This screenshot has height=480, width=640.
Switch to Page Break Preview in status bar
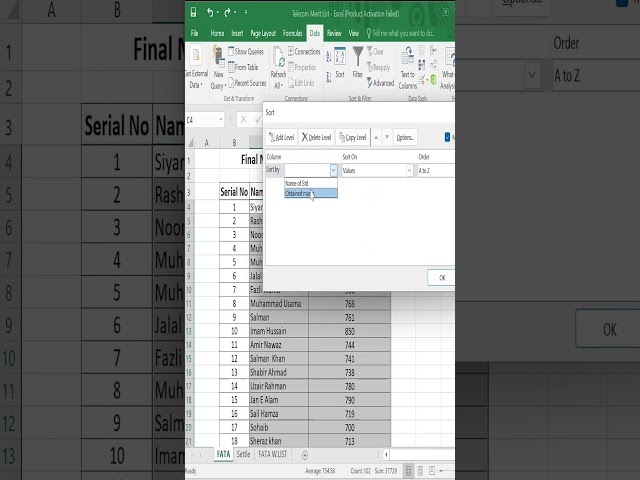(x=432, y=471)
